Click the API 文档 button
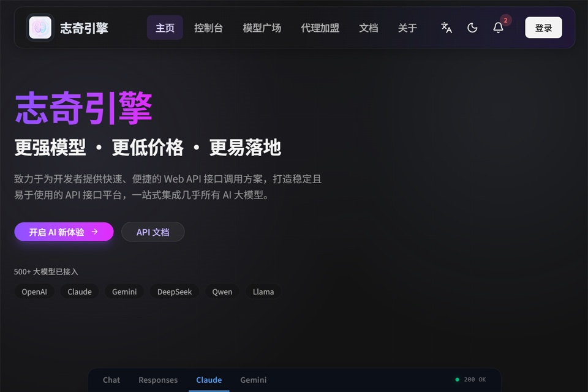The height and width of the screenshot is (392, 588). 153,232
